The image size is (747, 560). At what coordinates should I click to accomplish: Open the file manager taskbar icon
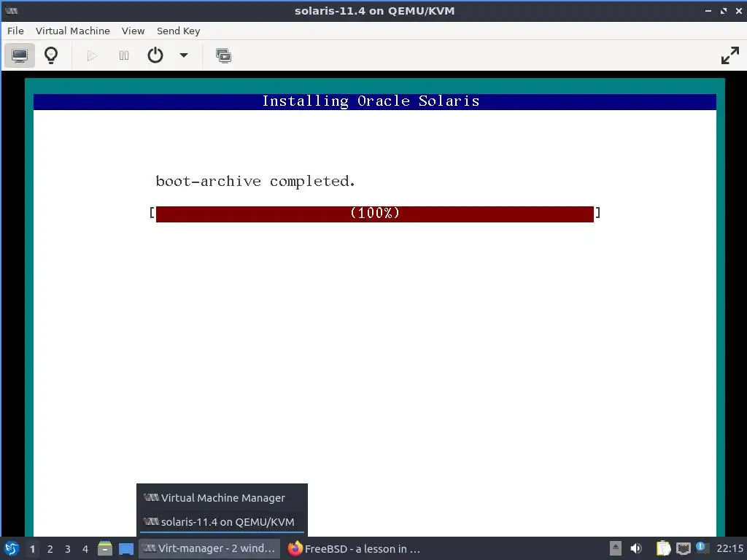(105, 548)
